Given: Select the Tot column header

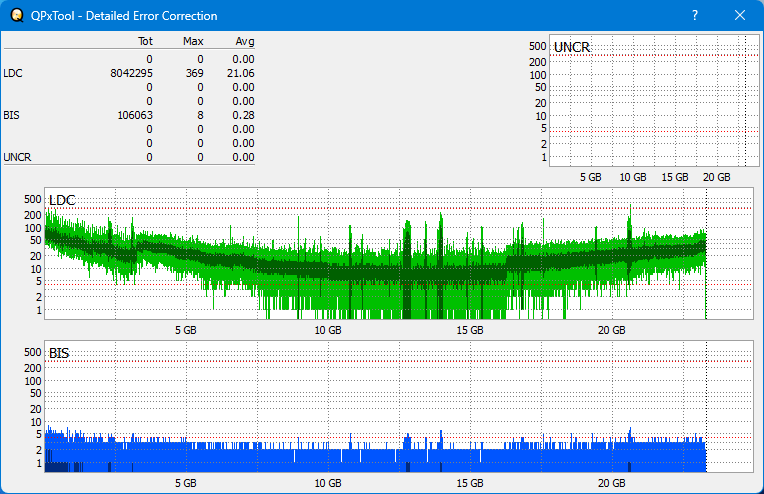Looking at the screenshot, I should coord(145,41).
